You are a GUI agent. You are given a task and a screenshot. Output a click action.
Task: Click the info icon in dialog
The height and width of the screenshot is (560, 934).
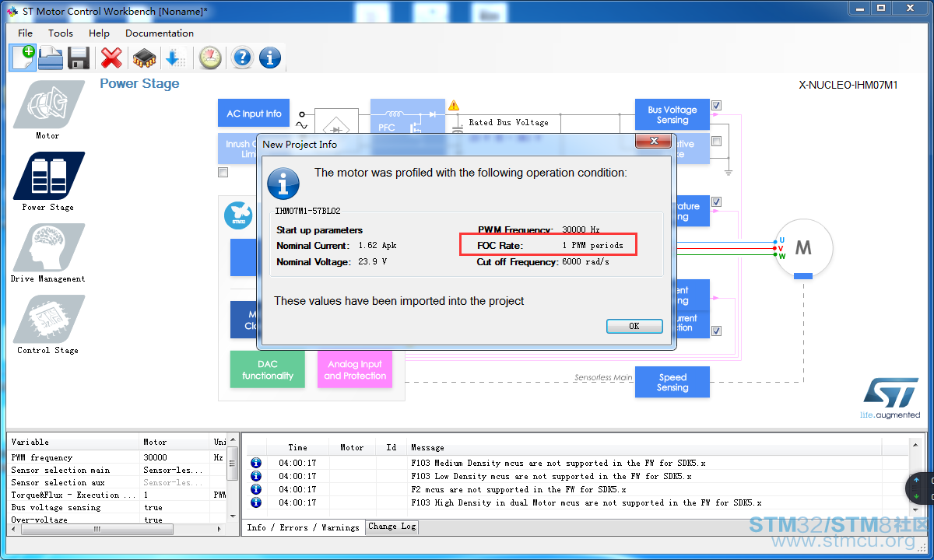pos(283,184)
